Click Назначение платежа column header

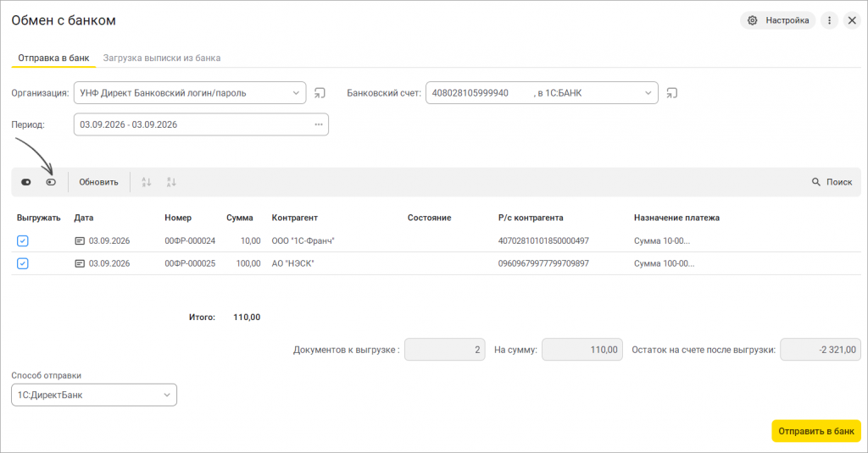(676, 218)
